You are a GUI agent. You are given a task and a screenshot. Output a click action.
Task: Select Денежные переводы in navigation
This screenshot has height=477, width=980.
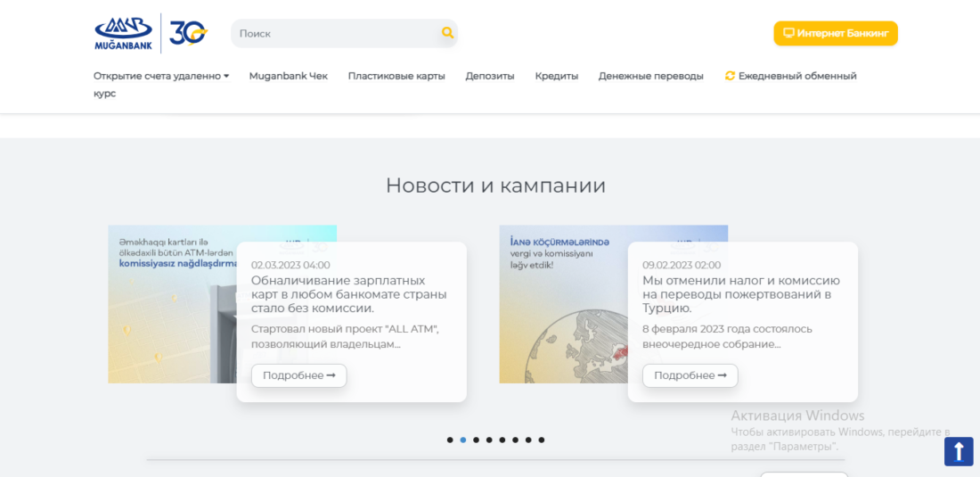point(650,76)
